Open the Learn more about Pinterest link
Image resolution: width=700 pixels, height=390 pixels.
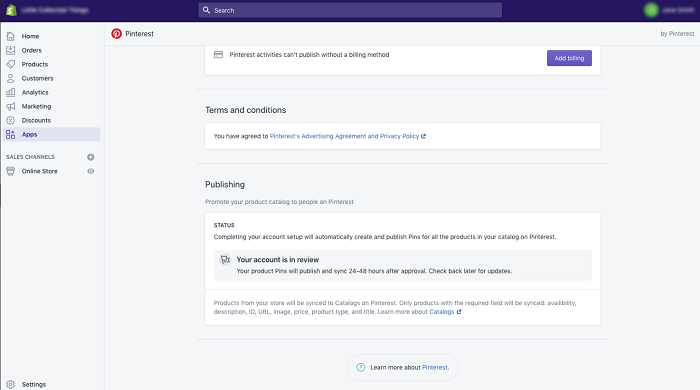click(x=435, y=367)
